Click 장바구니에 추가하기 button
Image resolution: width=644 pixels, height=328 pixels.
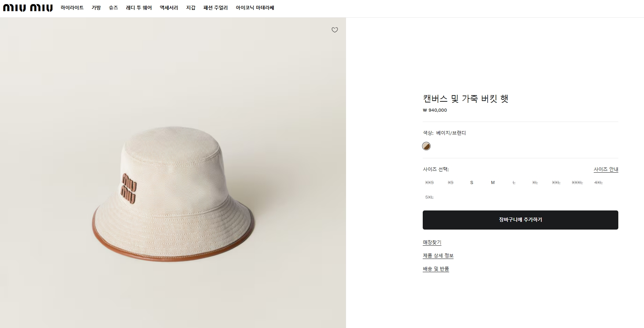520,220
